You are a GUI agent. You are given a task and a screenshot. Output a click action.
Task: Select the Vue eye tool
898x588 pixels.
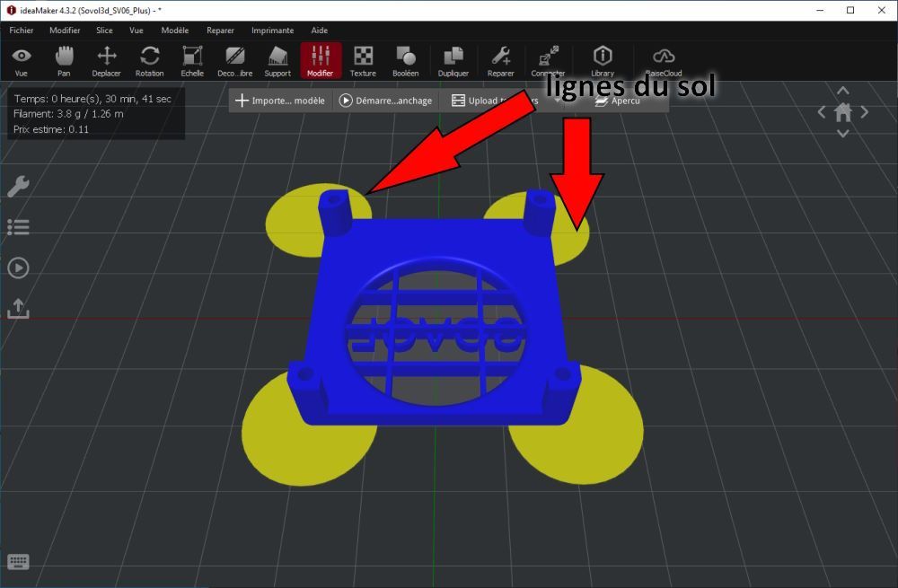point(22,61)
